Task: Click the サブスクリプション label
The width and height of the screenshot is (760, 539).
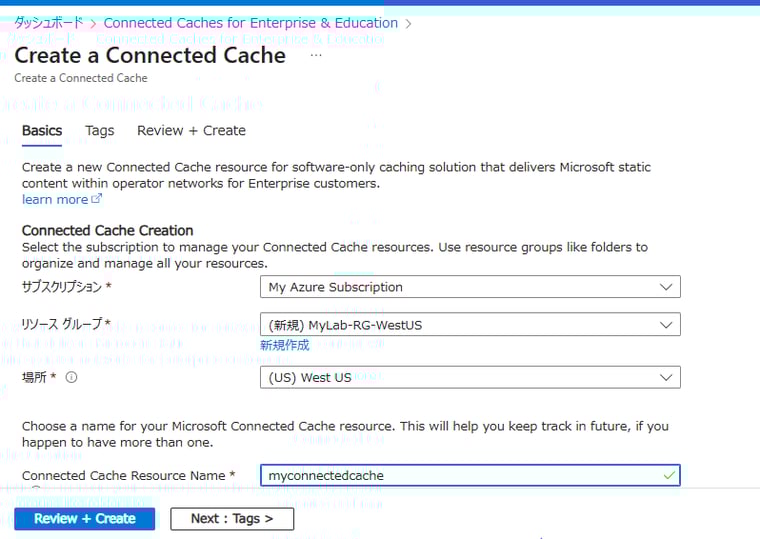Action: (62, 286)
